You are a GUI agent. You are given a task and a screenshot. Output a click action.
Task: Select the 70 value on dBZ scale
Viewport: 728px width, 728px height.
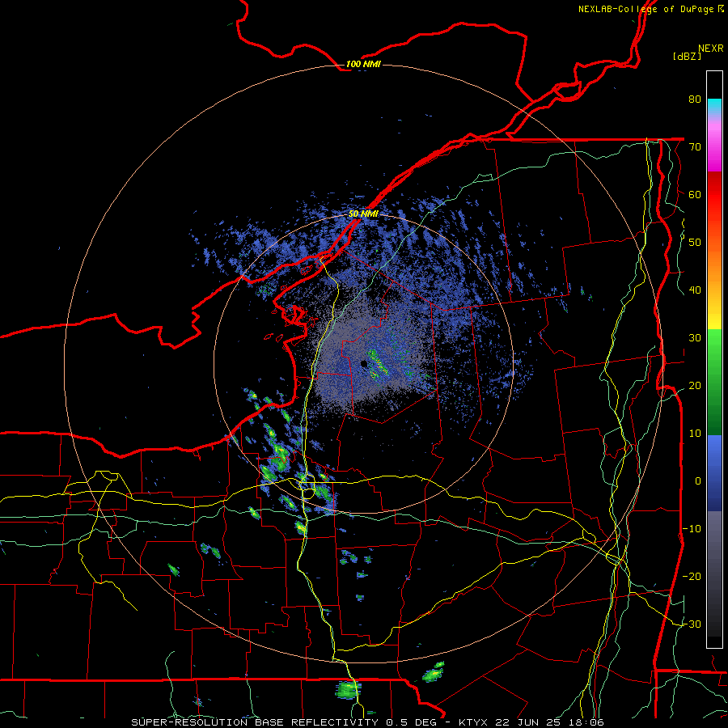(x=695, y=147)
